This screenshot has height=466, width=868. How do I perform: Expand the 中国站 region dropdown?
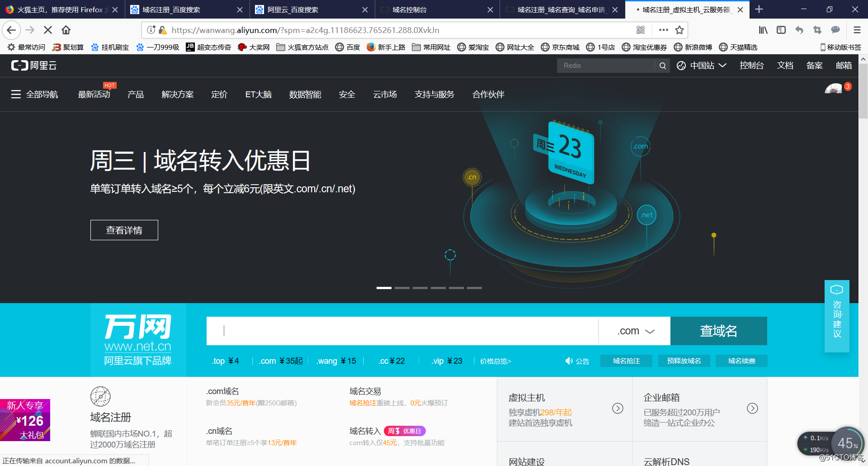point(702,66)
